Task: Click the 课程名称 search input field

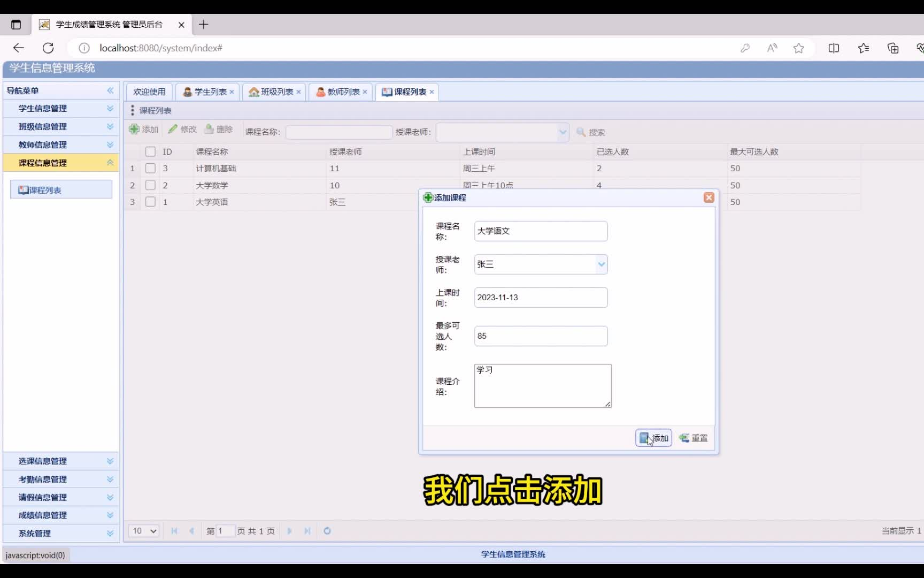Action: [x=338, y=132]
